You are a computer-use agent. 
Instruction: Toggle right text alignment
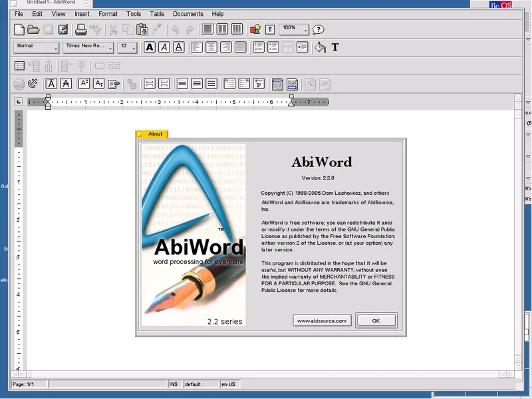(x=226, y=47)
